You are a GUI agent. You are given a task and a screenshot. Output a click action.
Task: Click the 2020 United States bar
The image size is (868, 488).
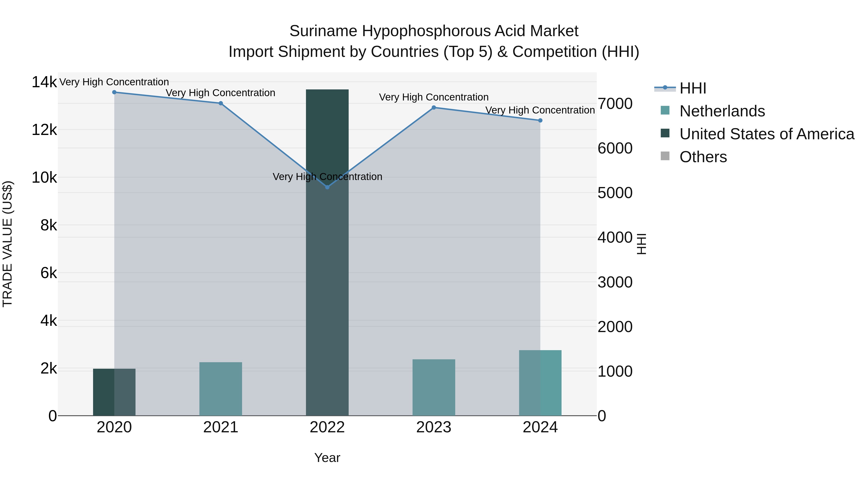[x=114, y=392]
